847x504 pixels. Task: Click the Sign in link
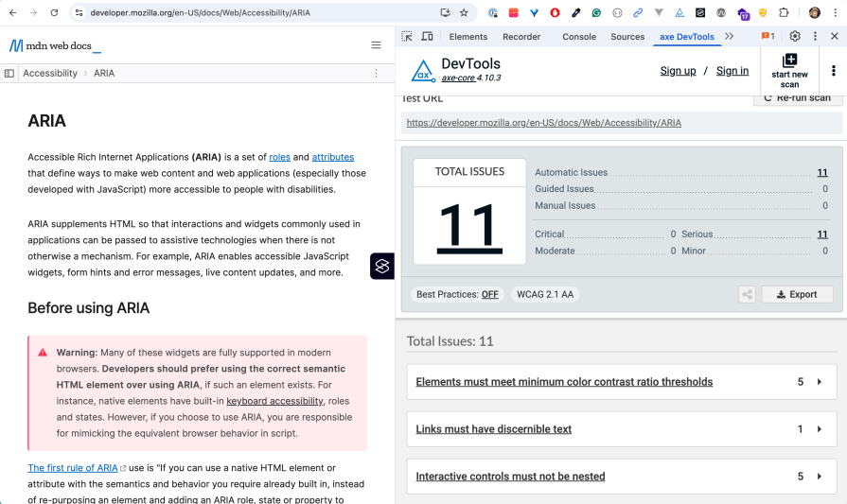click(x=732, y=71)
